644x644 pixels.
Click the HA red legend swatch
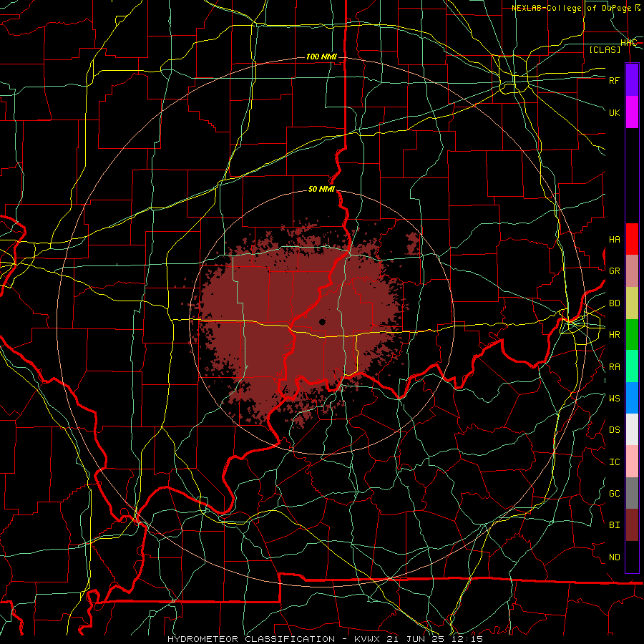point(632,239)
